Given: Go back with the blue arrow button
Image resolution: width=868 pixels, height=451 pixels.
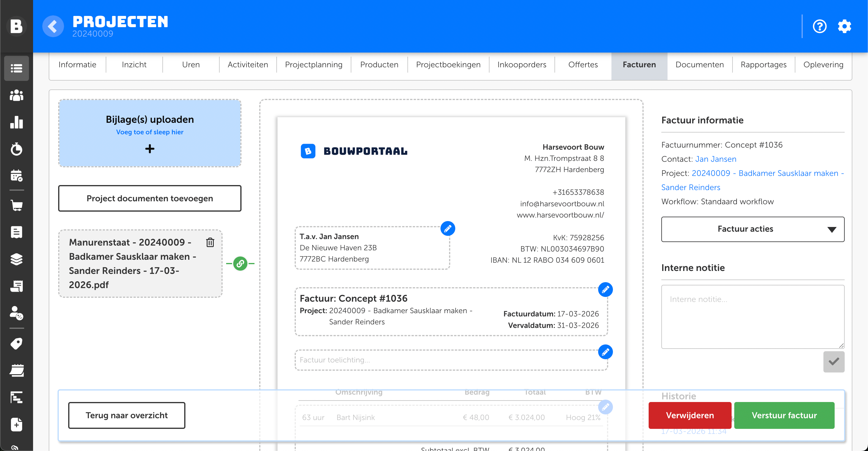Looking at the screenshot, I should (x=53, y=26).
